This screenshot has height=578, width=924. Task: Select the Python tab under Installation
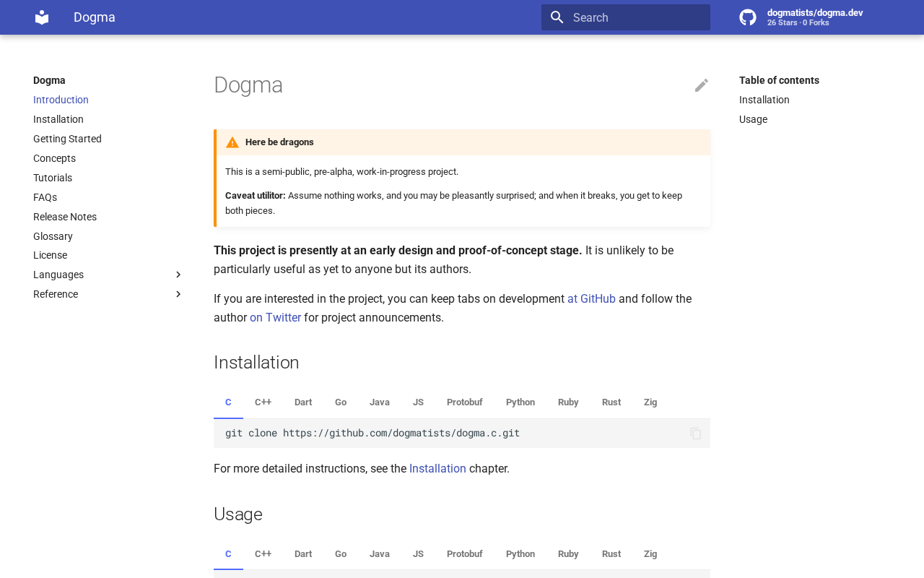[520, 402]
